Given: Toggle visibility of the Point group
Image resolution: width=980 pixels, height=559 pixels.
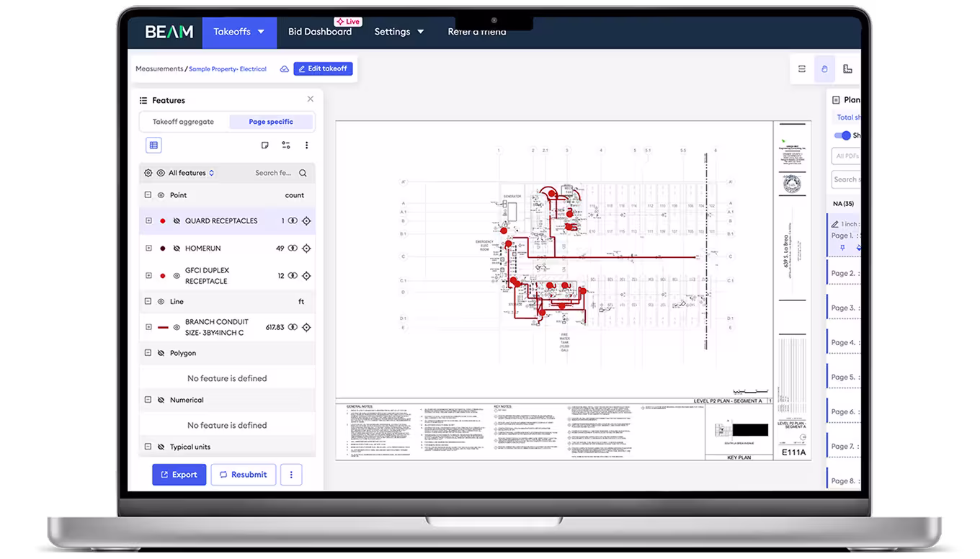Looking at the screenshot, I should click(161, 195).
